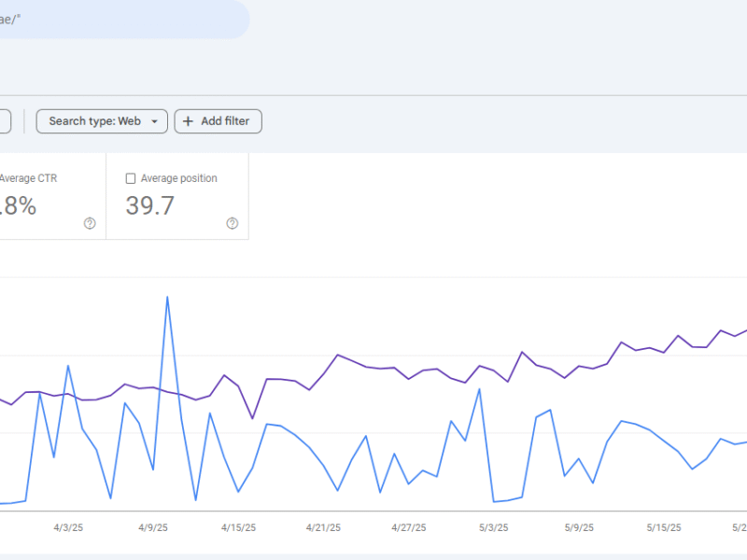Select the 39.7 Average position value
This screenshot has height=560, width=747.
(150, 206)
